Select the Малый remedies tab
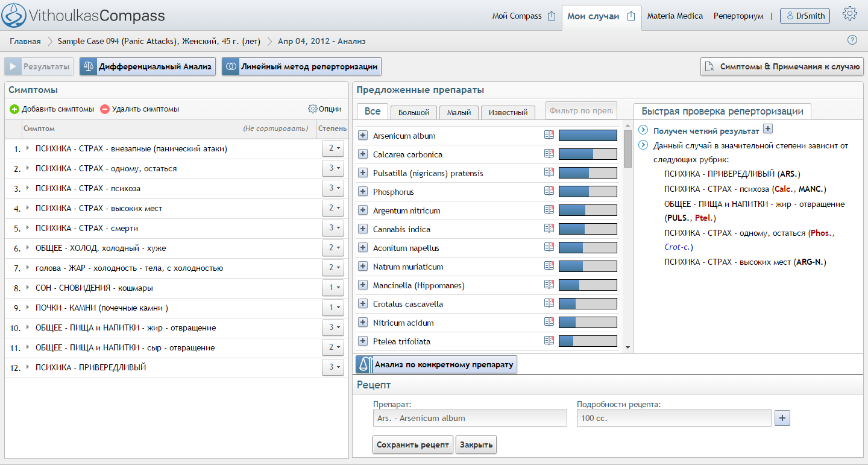Image resolution: width=868 pixels, height=465 pixels. tap(459, 112)
